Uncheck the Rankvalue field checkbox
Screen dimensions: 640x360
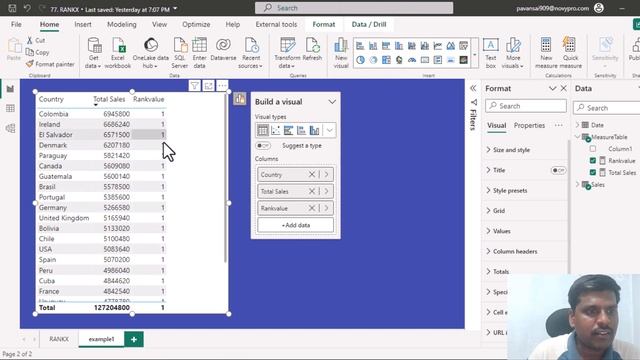[x=593, y=161]
